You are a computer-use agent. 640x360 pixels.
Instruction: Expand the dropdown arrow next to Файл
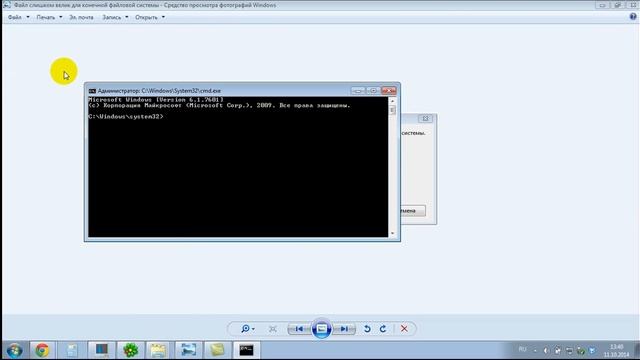tap(28, 17)
